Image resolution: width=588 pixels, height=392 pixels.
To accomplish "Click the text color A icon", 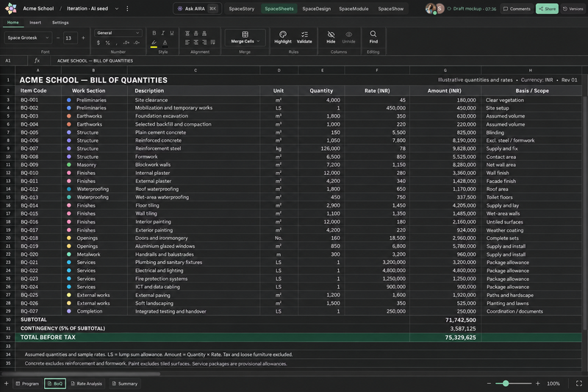I will click(x=165, y=43).
